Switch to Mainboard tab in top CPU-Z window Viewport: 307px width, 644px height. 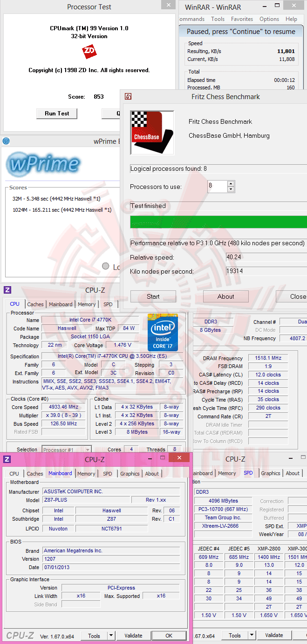click(x=61, y=304)
